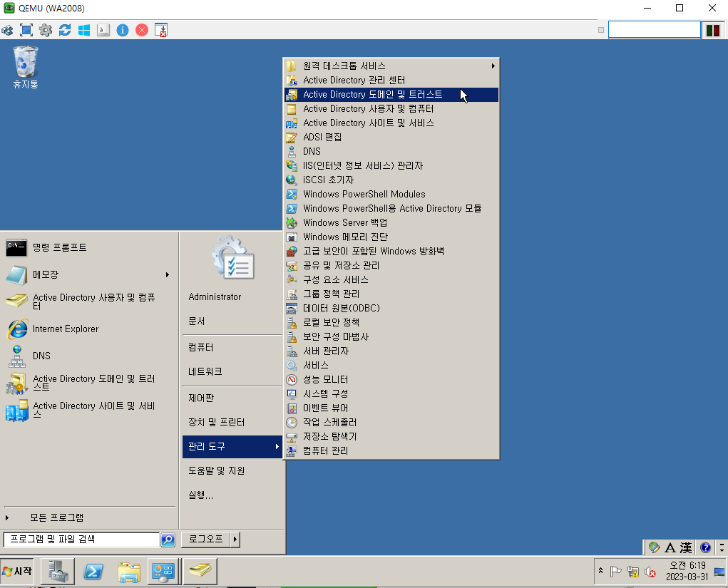
Task: Click the search magnifier button
Action: [x=168, y=540]
